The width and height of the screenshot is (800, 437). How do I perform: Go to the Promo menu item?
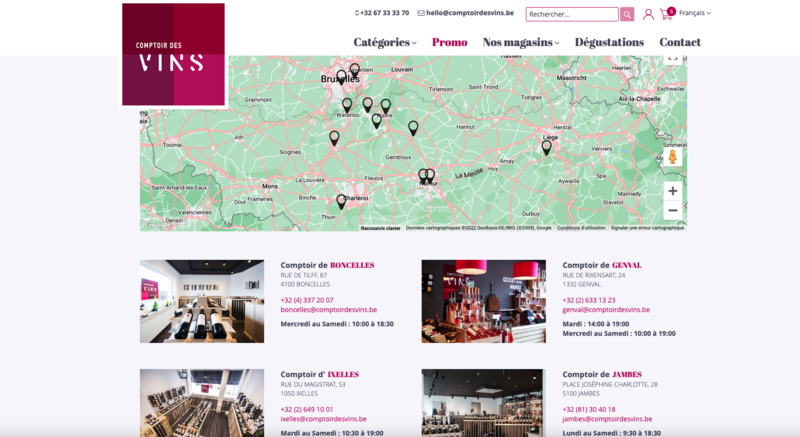449,42
